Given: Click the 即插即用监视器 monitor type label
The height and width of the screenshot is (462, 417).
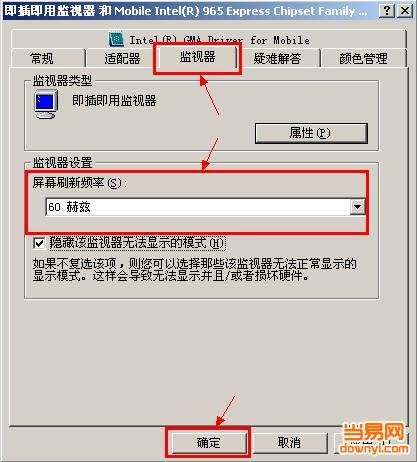Looking at the screenshot, I should point(114,100).
